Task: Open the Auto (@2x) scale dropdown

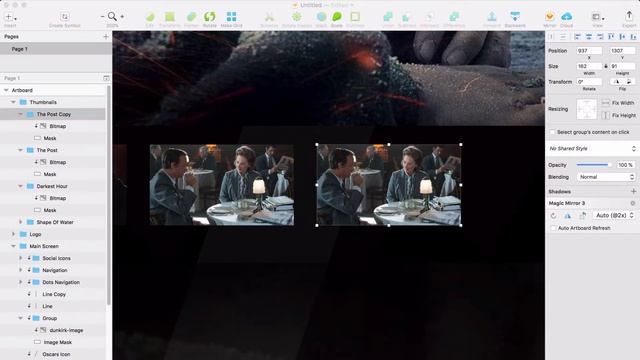Action: 614,216
